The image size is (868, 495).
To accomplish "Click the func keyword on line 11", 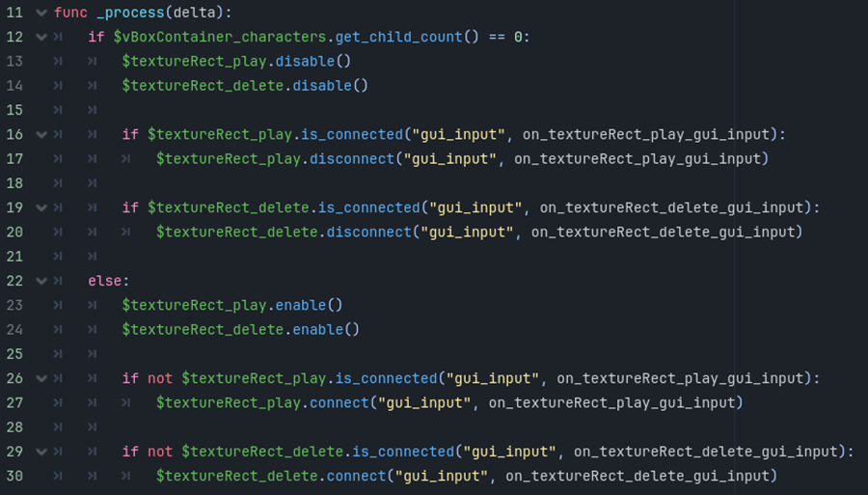I will pyautogui.click(x=70, y=13).
